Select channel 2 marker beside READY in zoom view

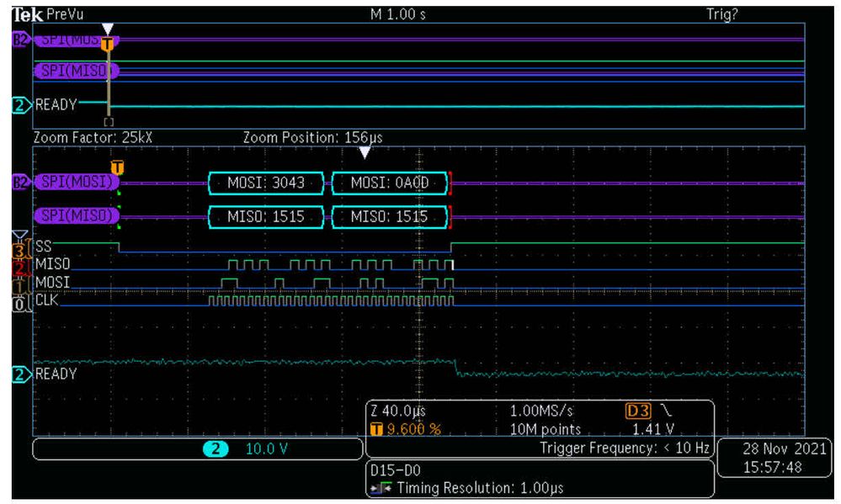pos(20,374)
